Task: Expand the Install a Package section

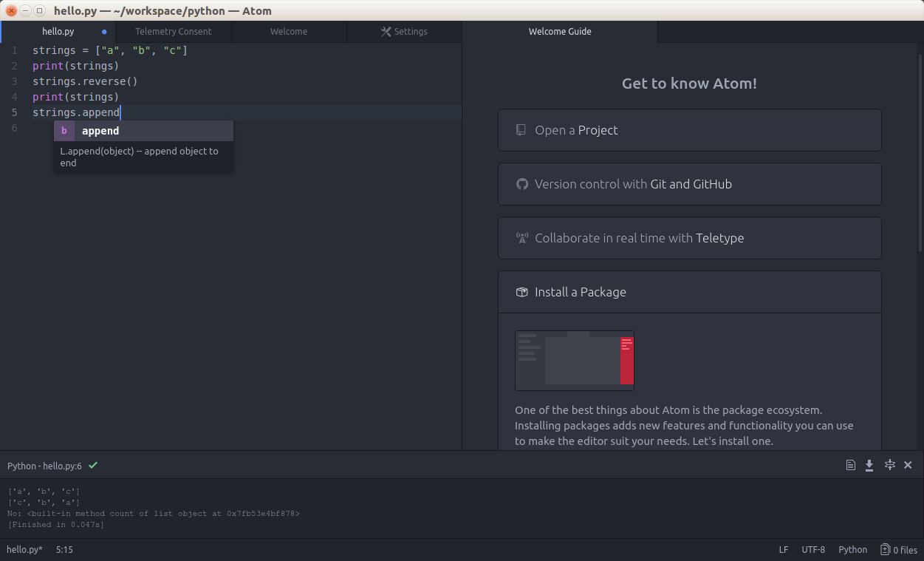Action: [x=689, y=291]
